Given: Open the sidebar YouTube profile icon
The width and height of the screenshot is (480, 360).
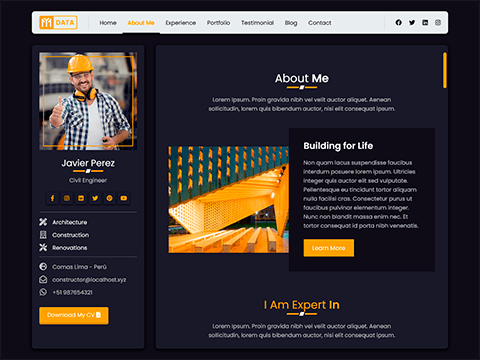Looking at the screenshot, I should tap(124, 198).
